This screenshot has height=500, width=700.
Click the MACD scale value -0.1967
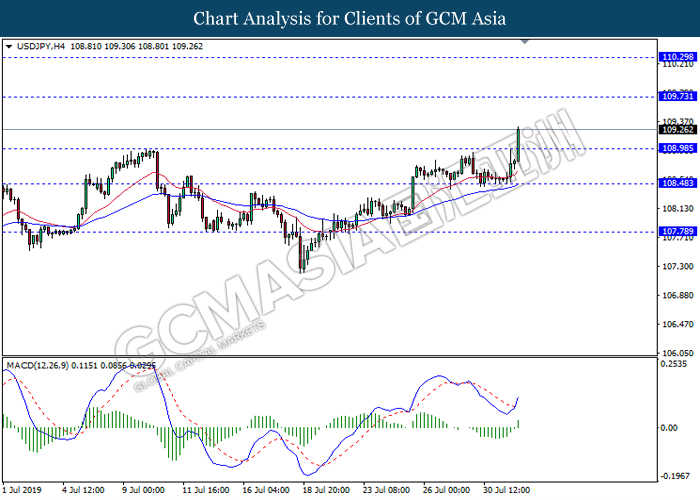pos(674,476)
